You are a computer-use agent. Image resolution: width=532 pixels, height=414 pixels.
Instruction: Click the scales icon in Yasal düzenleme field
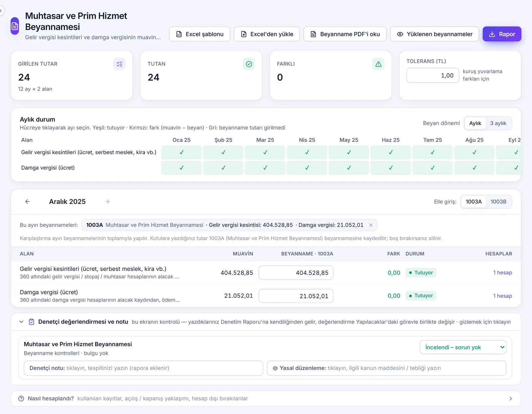pyautogui.click(x=275, y=368)
